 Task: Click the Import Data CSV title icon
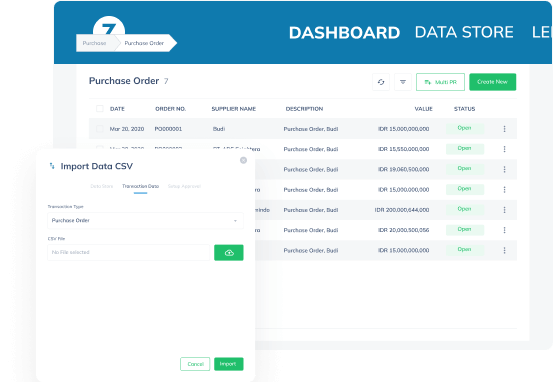pos(52,166)
